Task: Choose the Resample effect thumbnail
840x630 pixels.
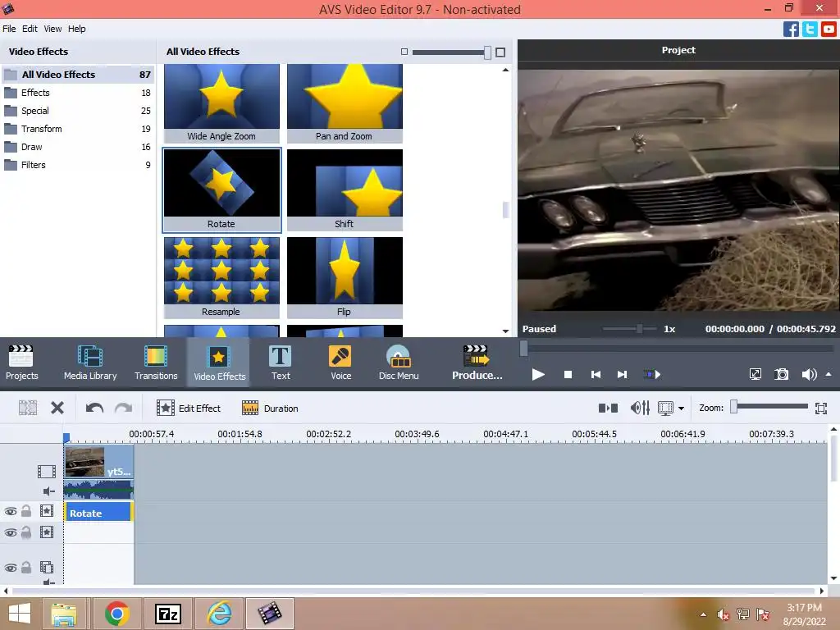Action: (221, 277)
